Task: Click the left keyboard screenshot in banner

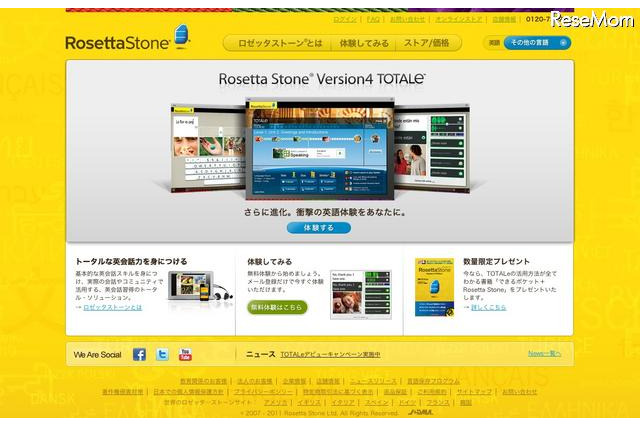Action: [x=208, y=149]
